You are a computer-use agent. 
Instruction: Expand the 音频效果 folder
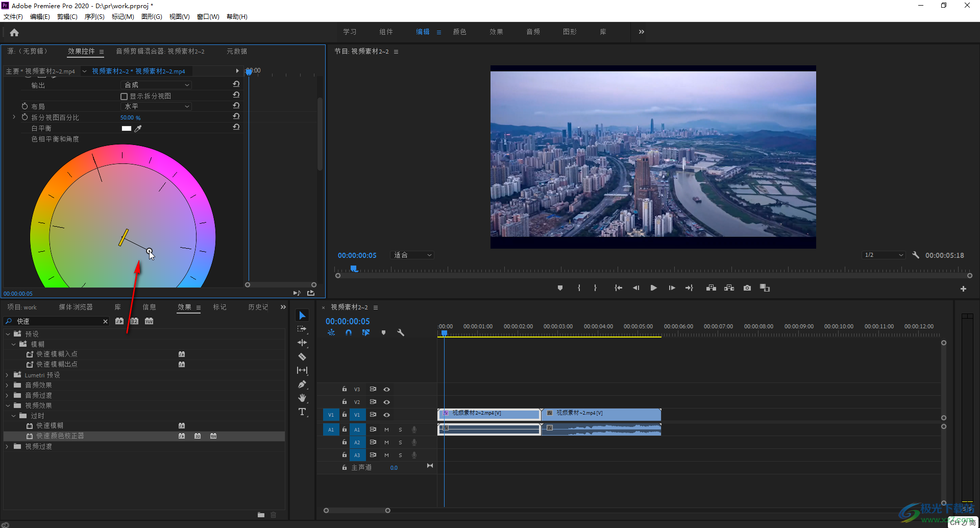(7, 385)
